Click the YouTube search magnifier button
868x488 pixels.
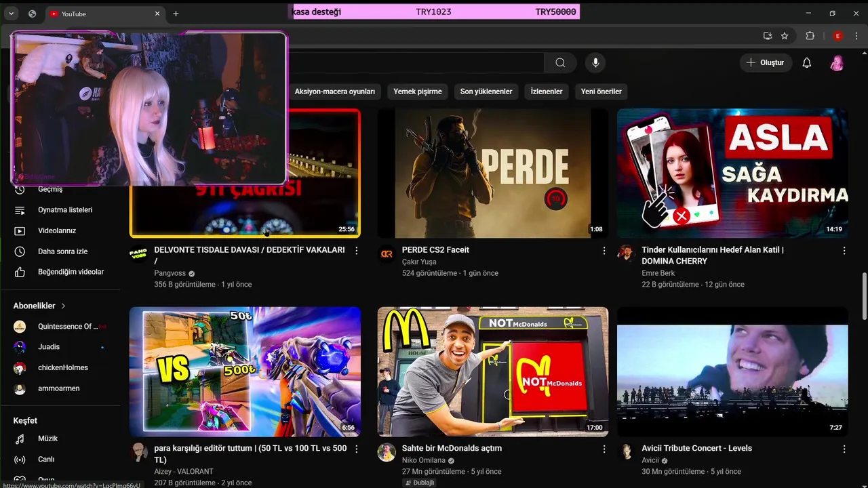(x=560, y=63)
